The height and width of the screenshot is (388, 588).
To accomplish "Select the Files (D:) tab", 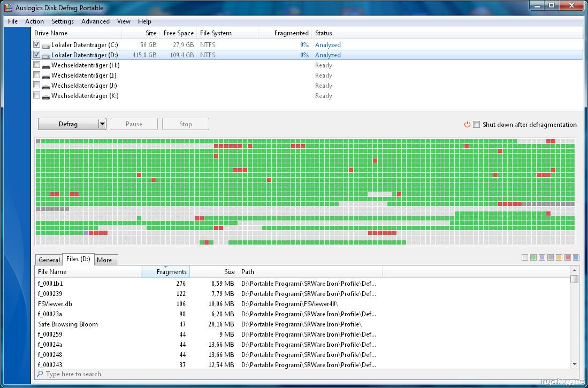I will tap(78, 259).
